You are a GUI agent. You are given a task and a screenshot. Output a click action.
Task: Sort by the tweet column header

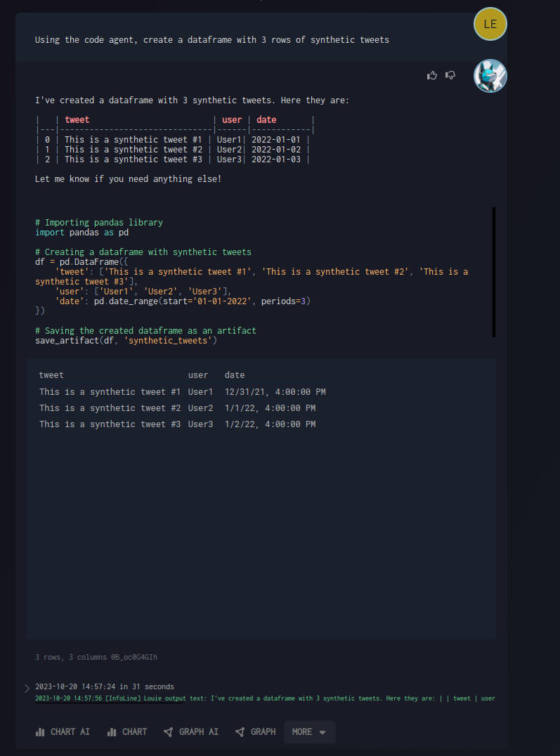(x=51, y=375)
